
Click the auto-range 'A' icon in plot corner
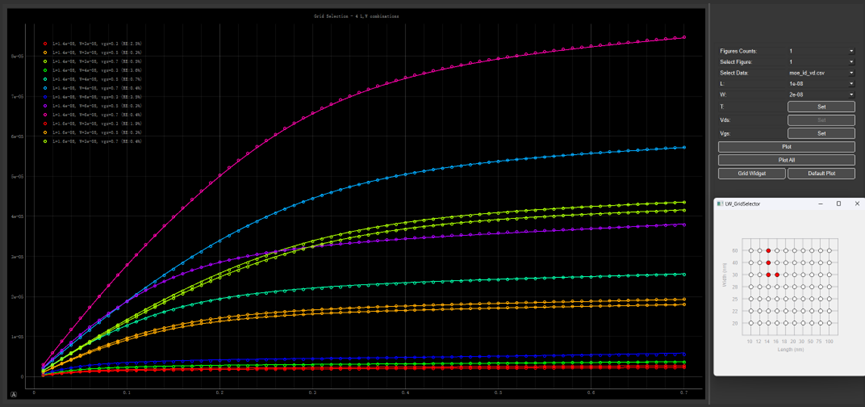click(x=14, y=395)
